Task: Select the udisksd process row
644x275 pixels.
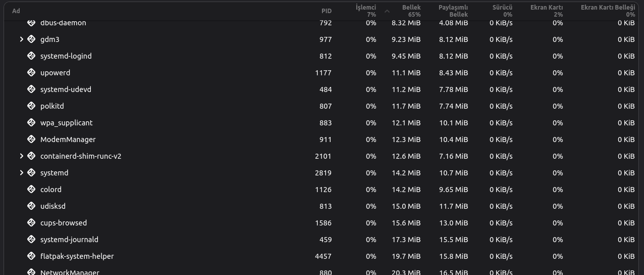Action: [x=202, y=206]
